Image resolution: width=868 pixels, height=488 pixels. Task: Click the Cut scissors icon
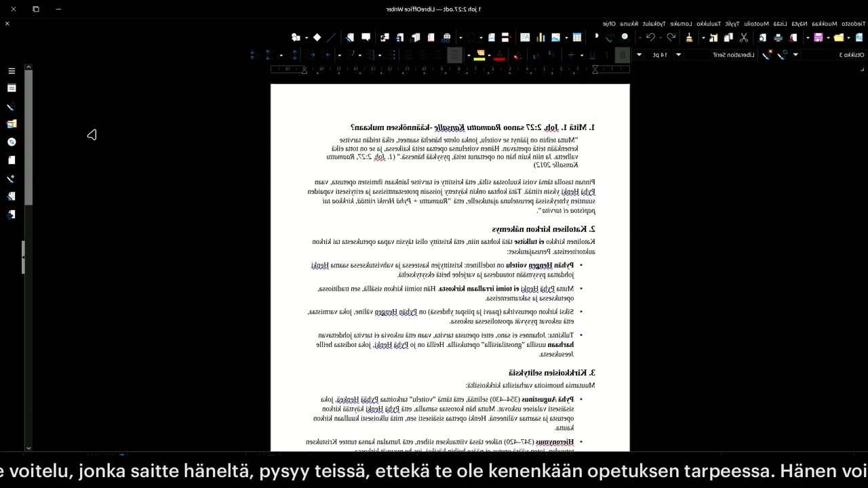point(743,37)
